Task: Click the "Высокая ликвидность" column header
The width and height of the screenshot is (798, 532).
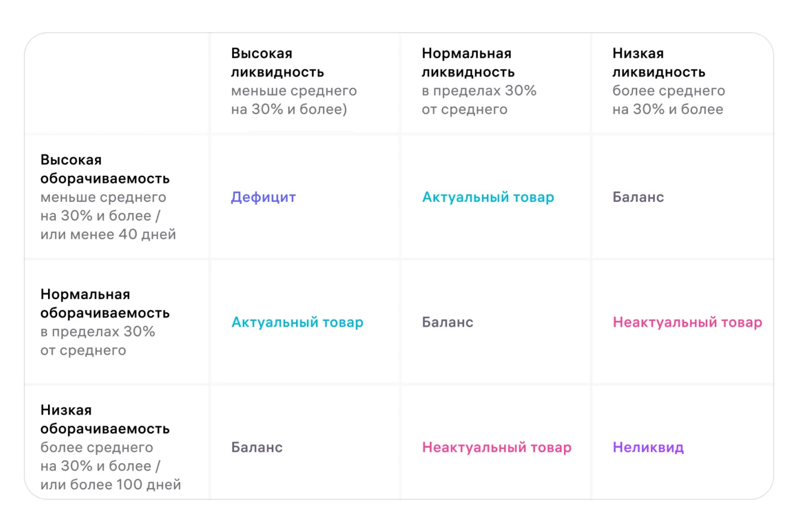Action: 277,63
